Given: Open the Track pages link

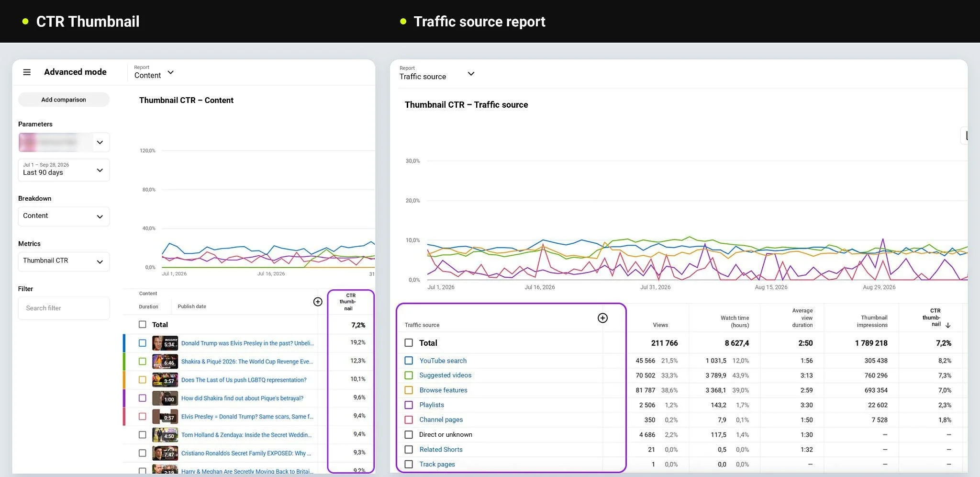Looking at the screenshot, I should 437,465.
